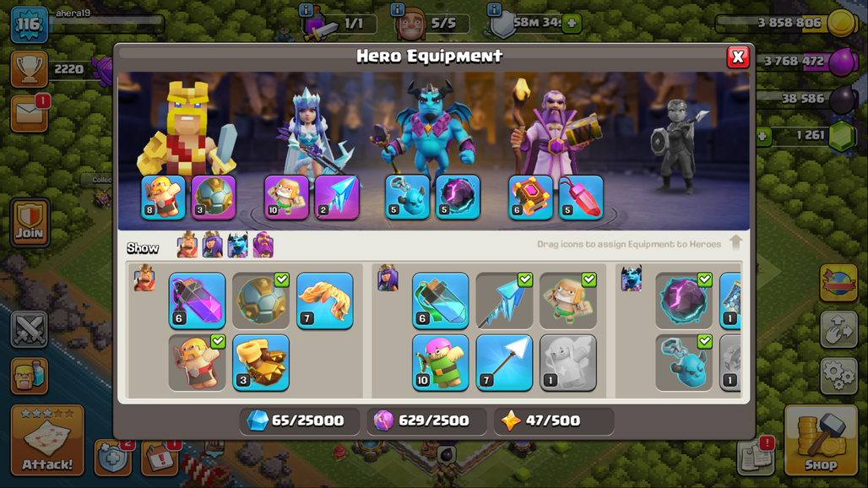Viewport: 868px width, 488px height.
Task: Click the locked Royal Champion hero
Action: click(678, 145)
